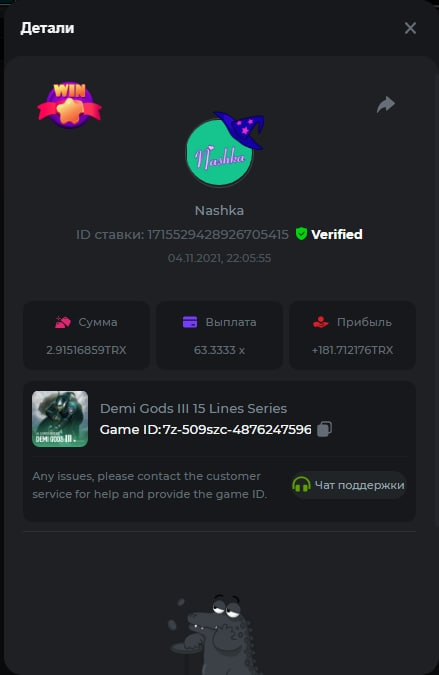Click the +181.712176TRX profit value

pyautogui.click(x=352, y=350)
